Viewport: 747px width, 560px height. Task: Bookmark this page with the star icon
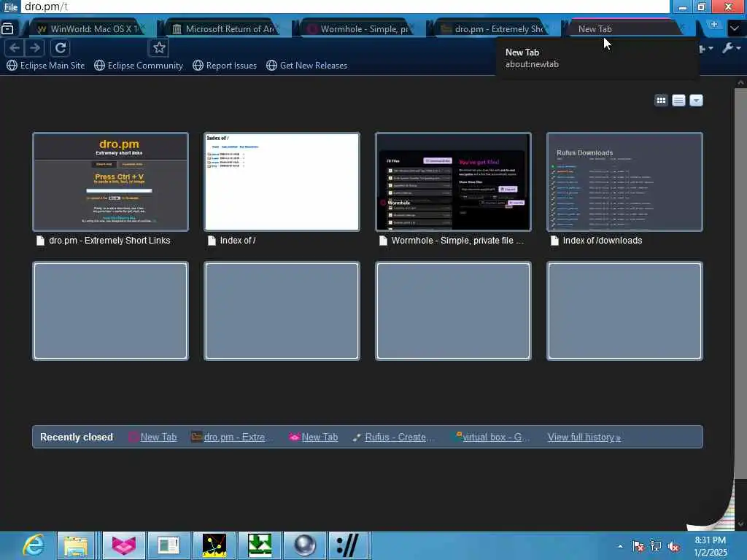159,47
